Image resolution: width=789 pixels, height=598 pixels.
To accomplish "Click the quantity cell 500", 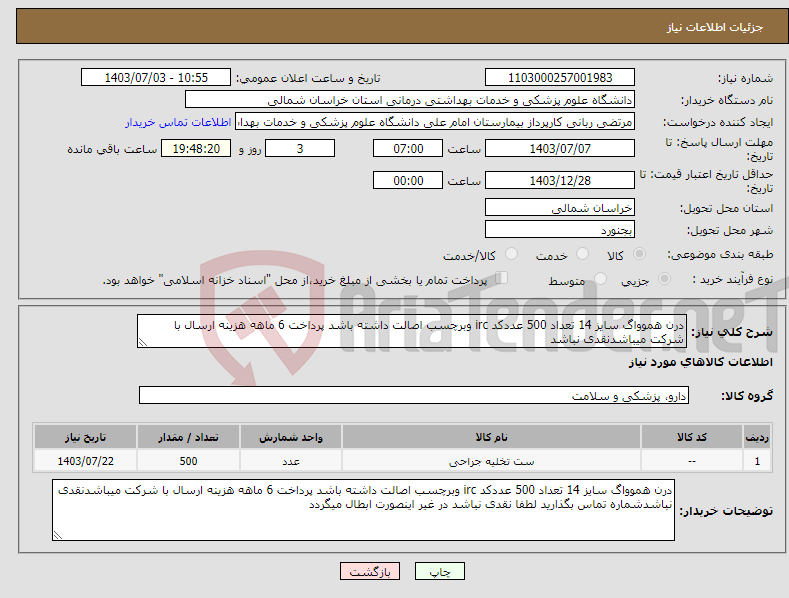I will [x=188, y=461].
